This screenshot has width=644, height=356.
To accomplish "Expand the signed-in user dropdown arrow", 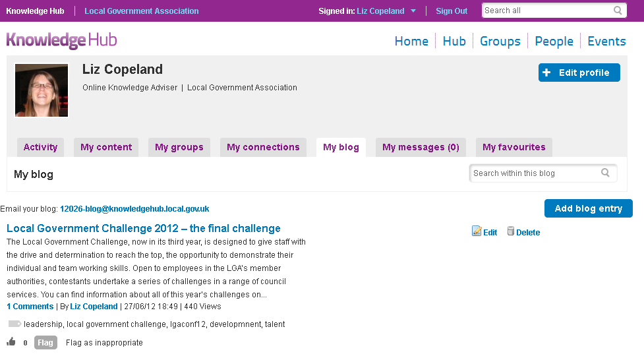I will pyautogui.click(x=413, y=11).
